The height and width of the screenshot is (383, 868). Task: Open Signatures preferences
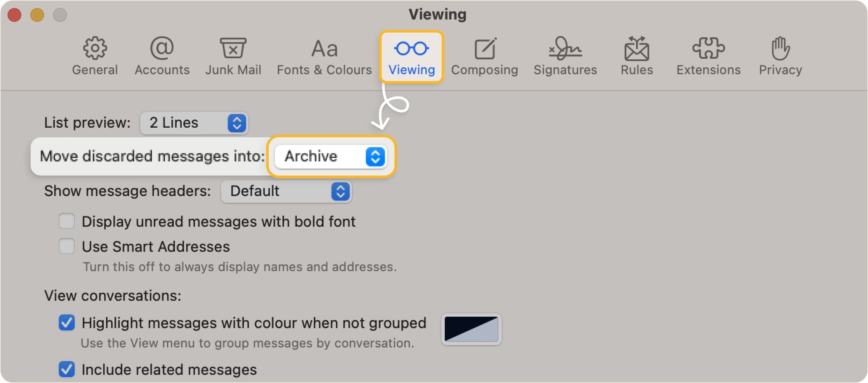point(565,54)
